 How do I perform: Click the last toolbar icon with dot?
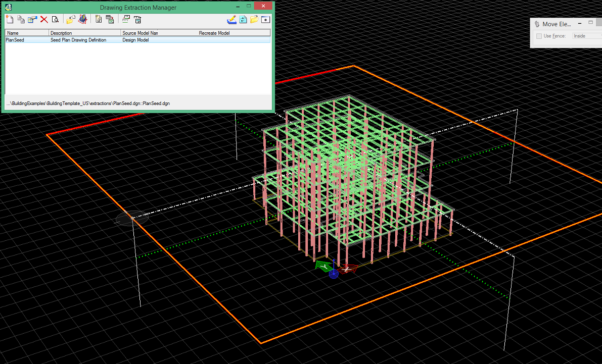click(266, 20)
